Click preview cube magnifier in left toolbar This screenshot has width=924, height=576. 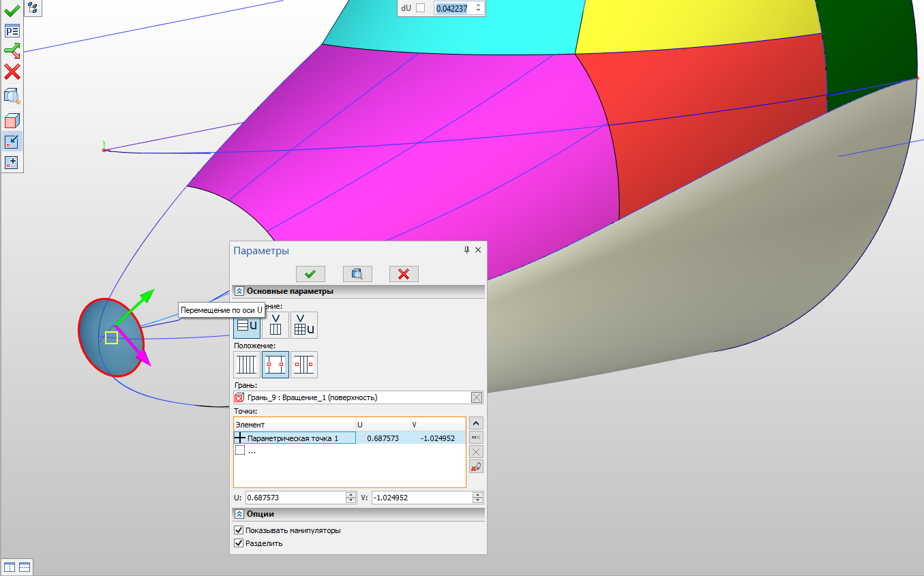coord(12,95)
